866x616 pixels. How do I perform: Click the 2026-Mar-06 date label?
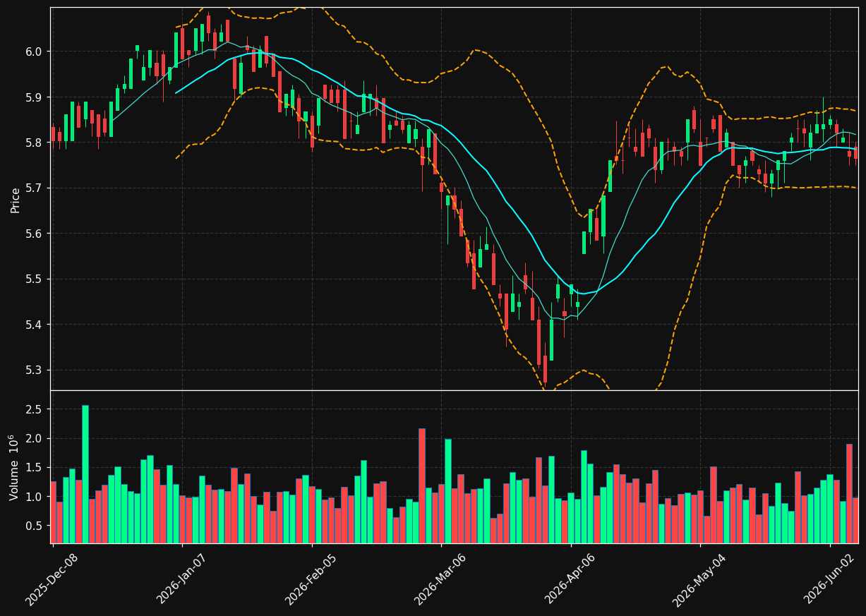[x=440, y=579]
